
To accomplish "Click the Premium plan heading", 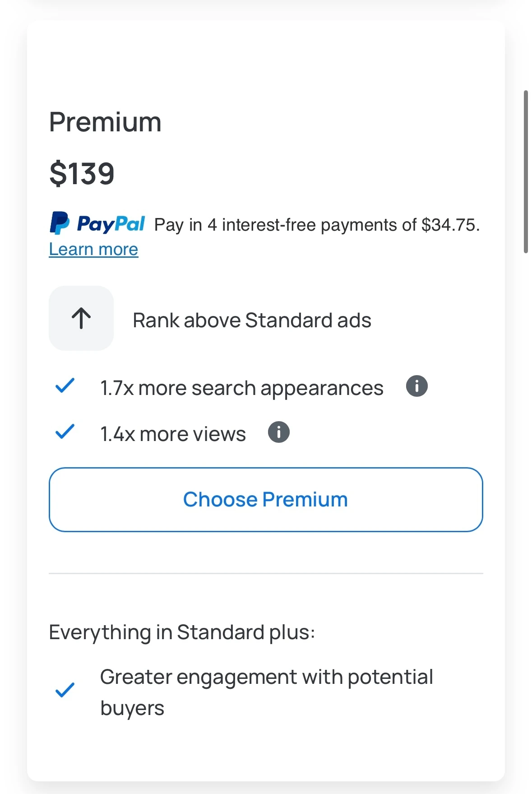I will tap(105, 122).
